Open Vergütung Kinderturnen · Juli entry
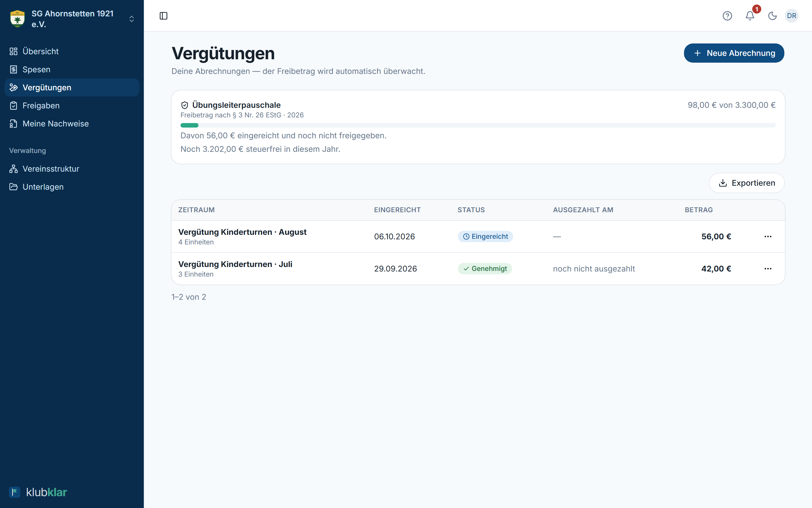 click(x=235, y=264)
